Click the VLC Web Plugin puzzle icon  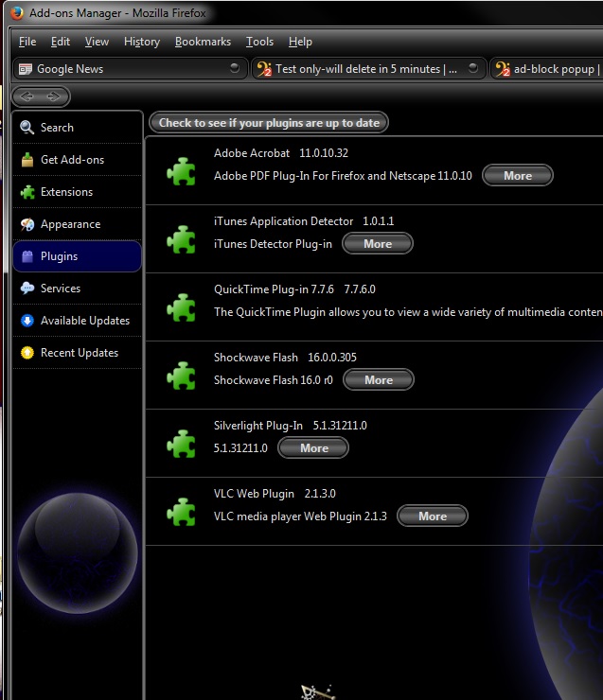[181, 512]
